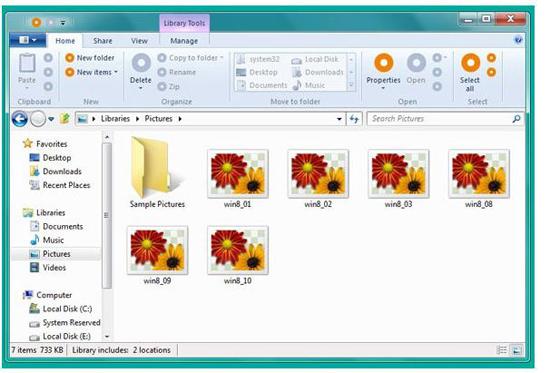Go up one folder level

coord(65,119)
